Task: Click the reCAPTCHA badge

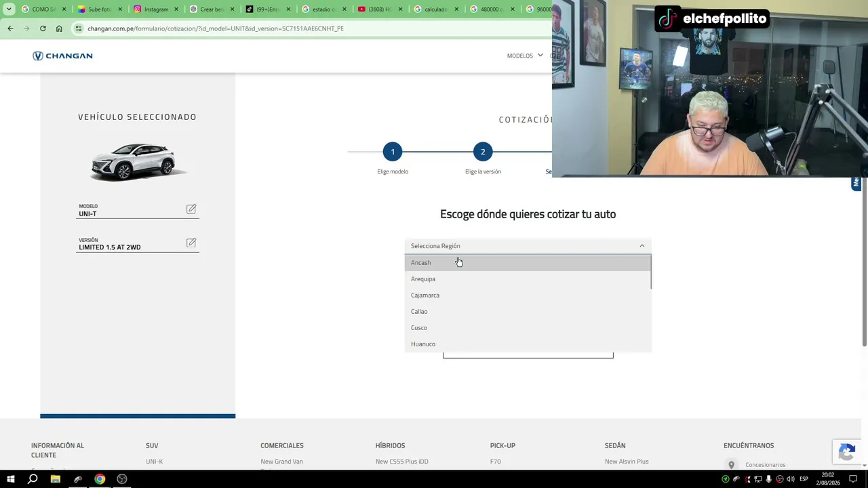Action: point(846,452)
